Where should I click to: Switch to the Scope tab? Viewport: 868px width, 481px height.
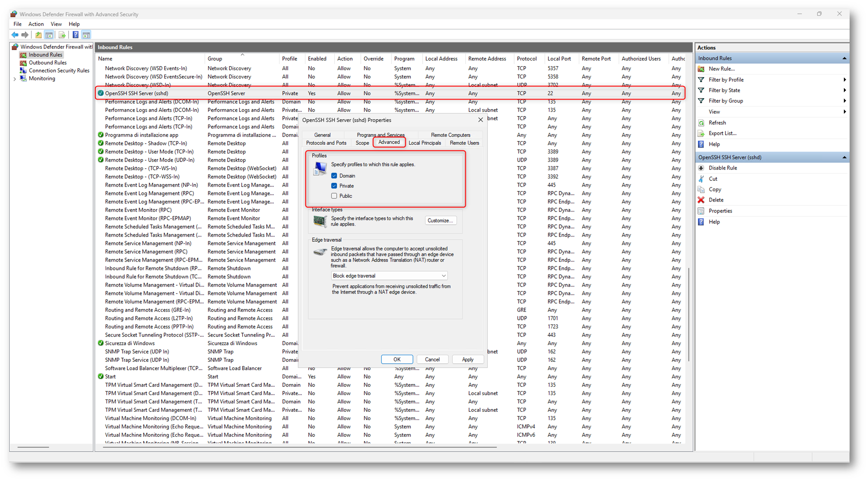(362, 143)
